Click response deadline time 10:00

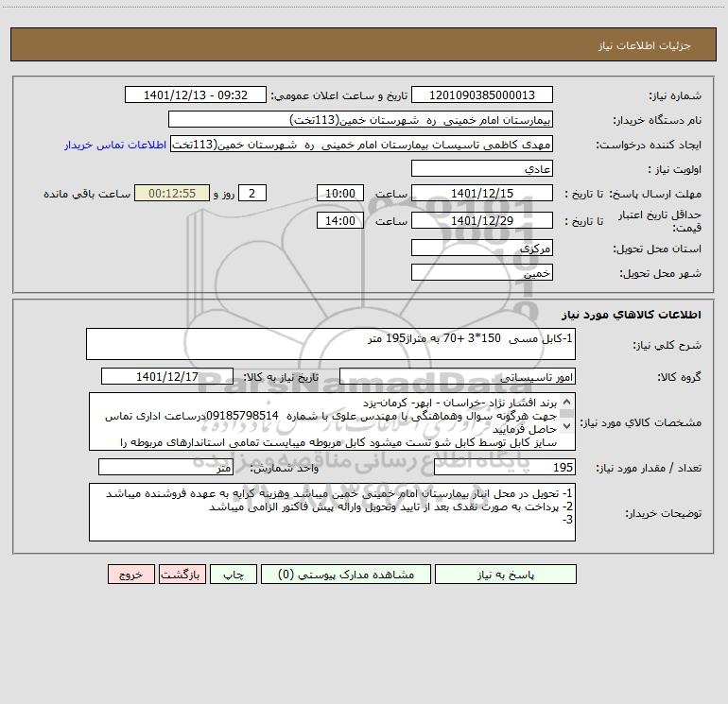click(339, 193)
